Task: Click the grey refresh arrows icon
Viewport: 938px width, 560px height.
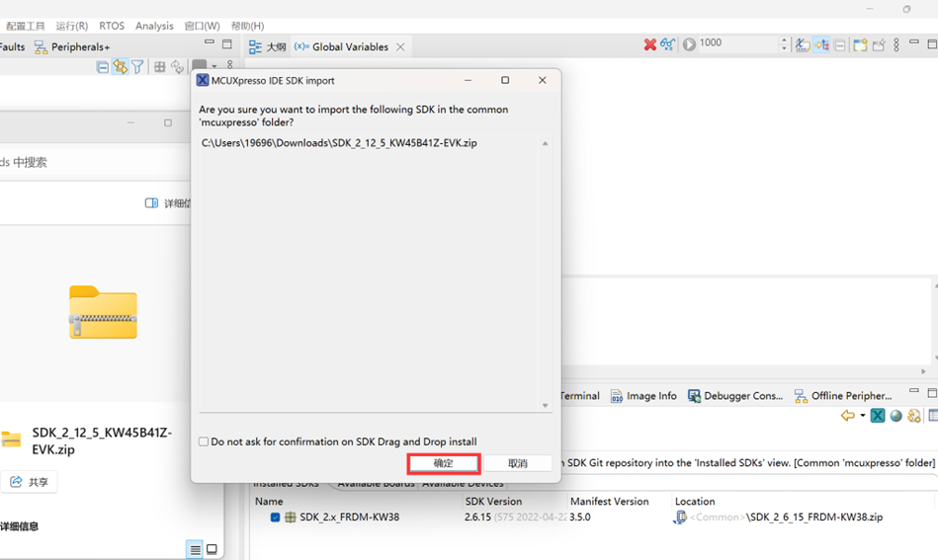Action: click(177, 67)
